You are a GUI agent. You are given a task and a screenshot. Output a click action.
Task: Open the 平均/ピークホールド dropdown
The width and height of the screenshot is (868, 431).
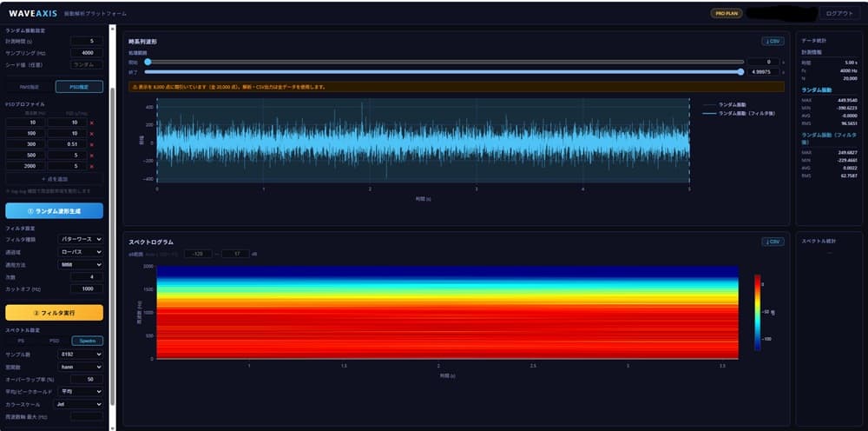(80, 391)
